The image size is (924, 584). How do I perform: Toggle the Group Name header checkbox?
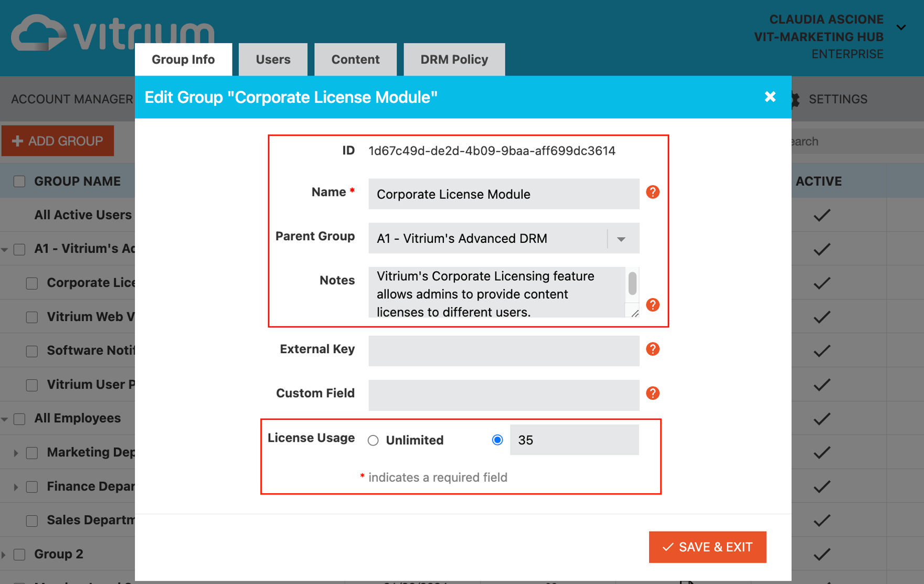[x=19, y=180]
